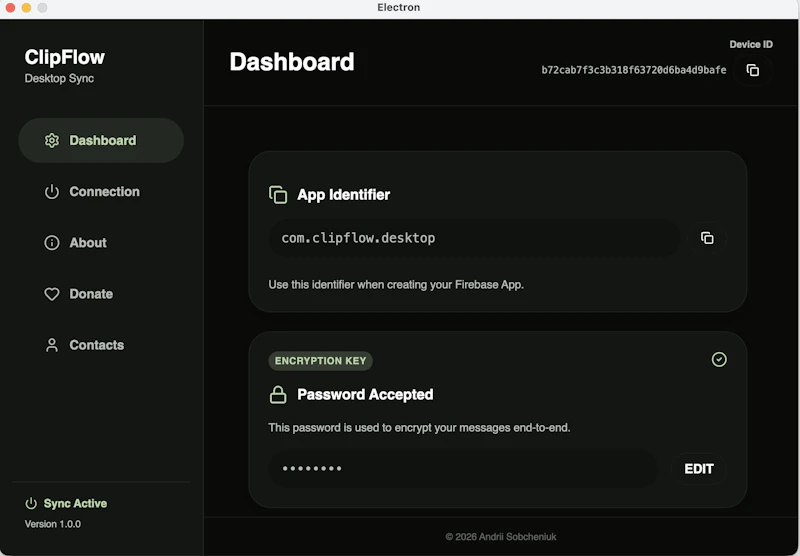Click the App Identifier text field
The height and width of the screenshot is (556, 800).
[474, 238]
